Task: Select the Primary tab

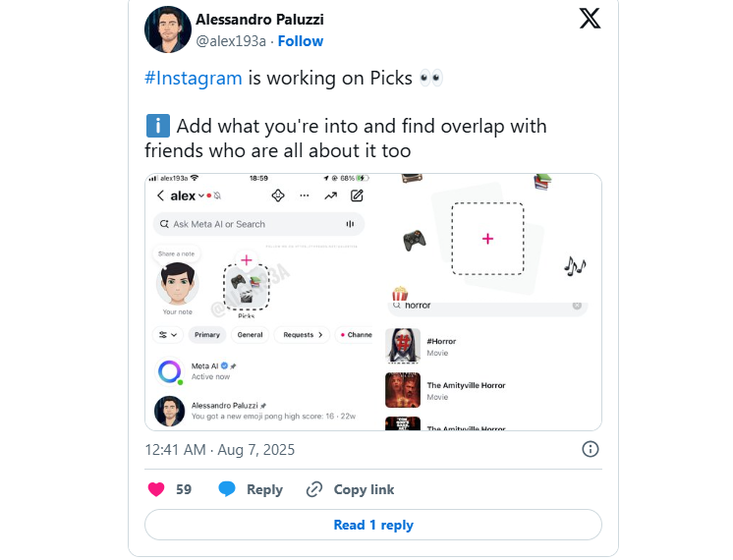Action: point(207,335)
